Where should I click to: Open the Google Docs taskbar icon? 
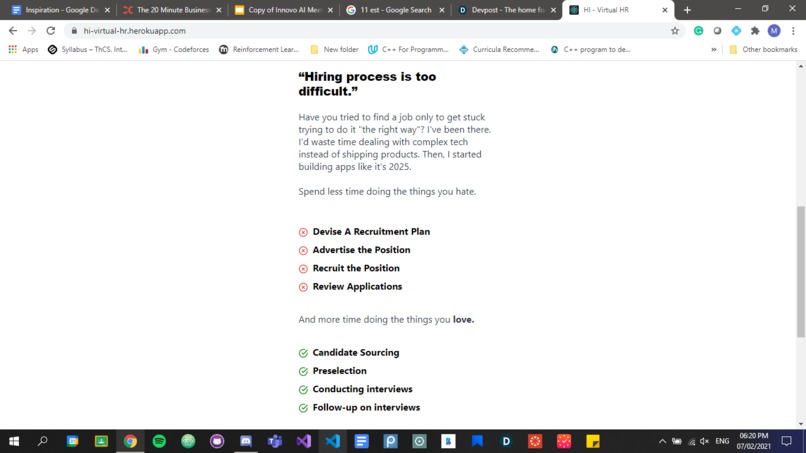pos(361,441)
